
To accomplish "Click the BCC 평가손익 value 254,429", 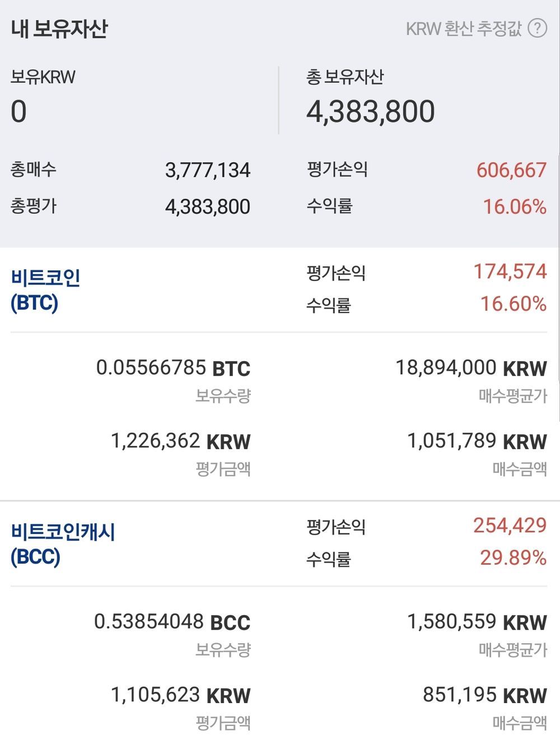I will tap(510, 525).
